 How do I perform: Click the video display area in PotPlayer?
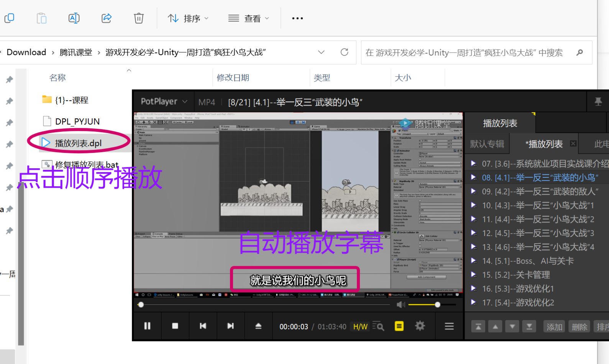(x=298, y=205)
